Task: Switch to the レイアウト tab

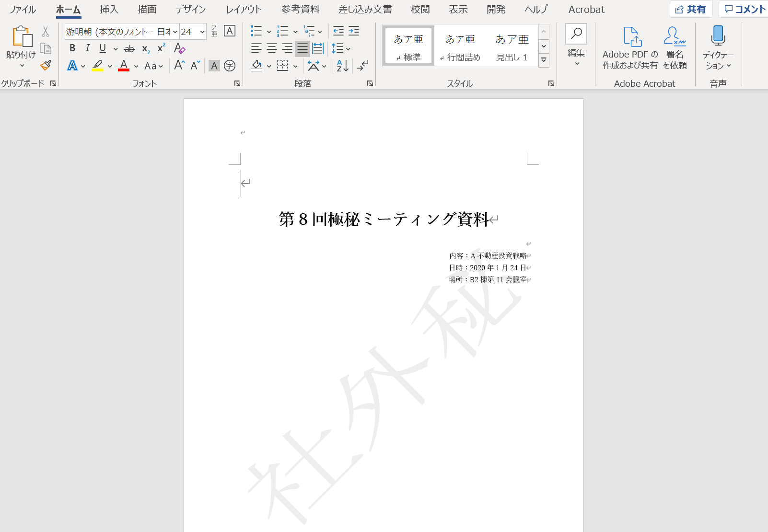Action: [244, 10]
